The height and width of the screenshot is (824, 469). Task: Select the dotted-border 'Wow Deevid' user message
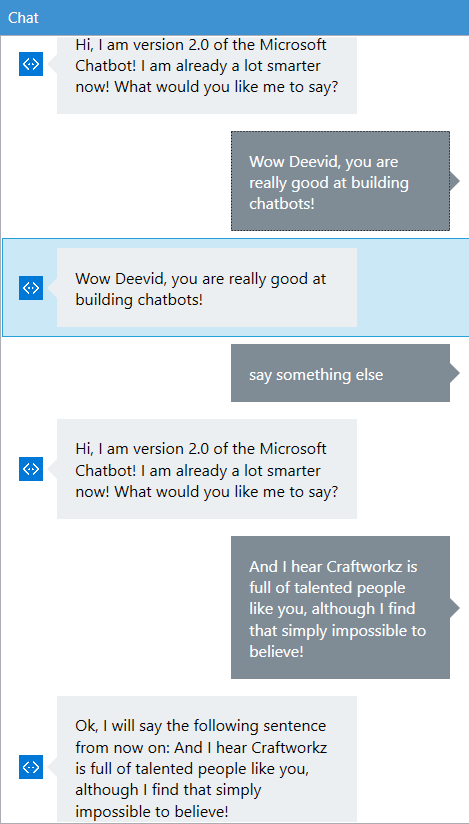(x=340, y=181)
